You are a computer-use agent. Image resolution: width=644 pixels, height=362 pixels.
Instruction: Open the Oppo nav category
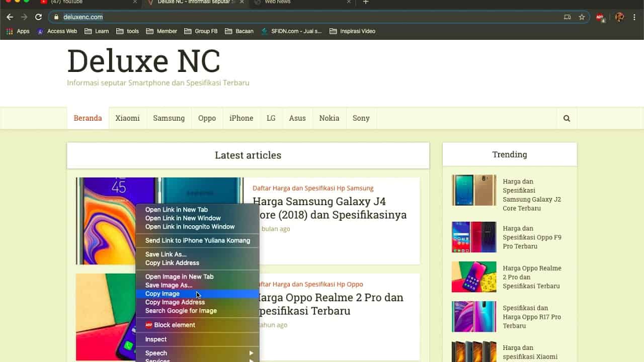tap(207, 118)
